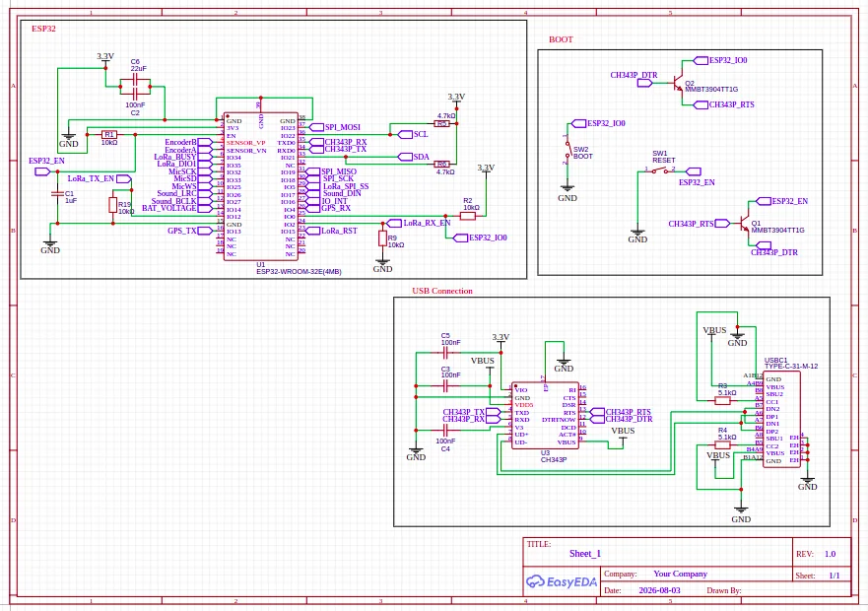Select the BAT_VOLTAGE net port

[177, 208]
